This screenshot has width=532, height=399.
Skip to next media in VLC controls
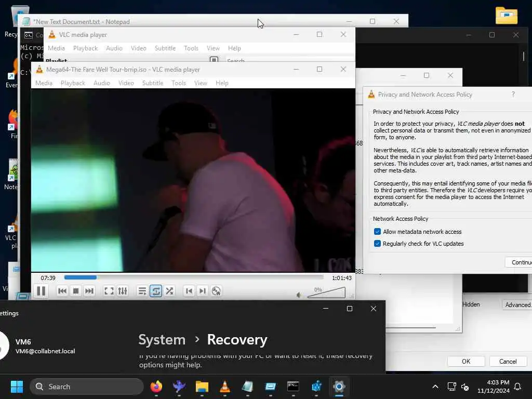point(89,291)
